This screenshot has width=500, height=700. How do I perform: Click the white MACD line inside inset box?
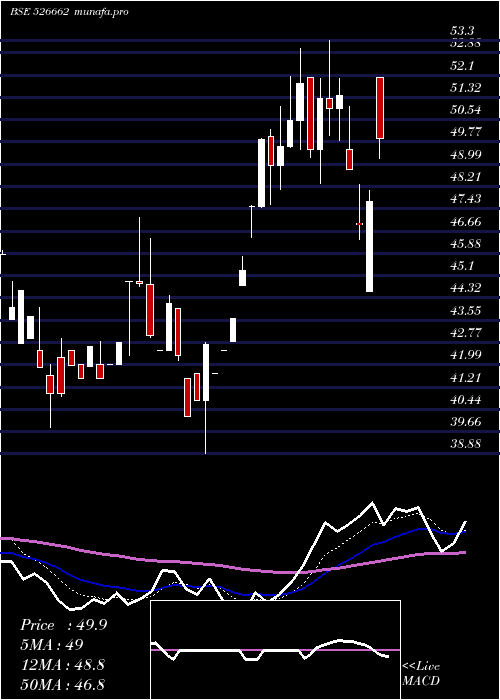(x=339, y=641)
